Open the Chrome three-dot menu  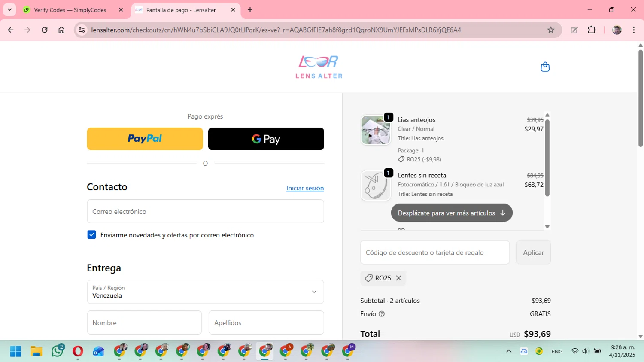pos(634,30)
